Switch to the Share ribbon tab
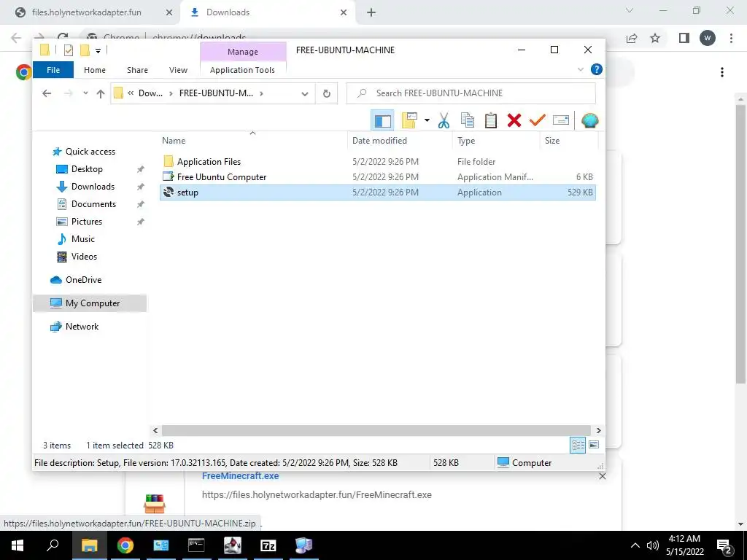The image size is (747, 560). click(x=137, y=70)
